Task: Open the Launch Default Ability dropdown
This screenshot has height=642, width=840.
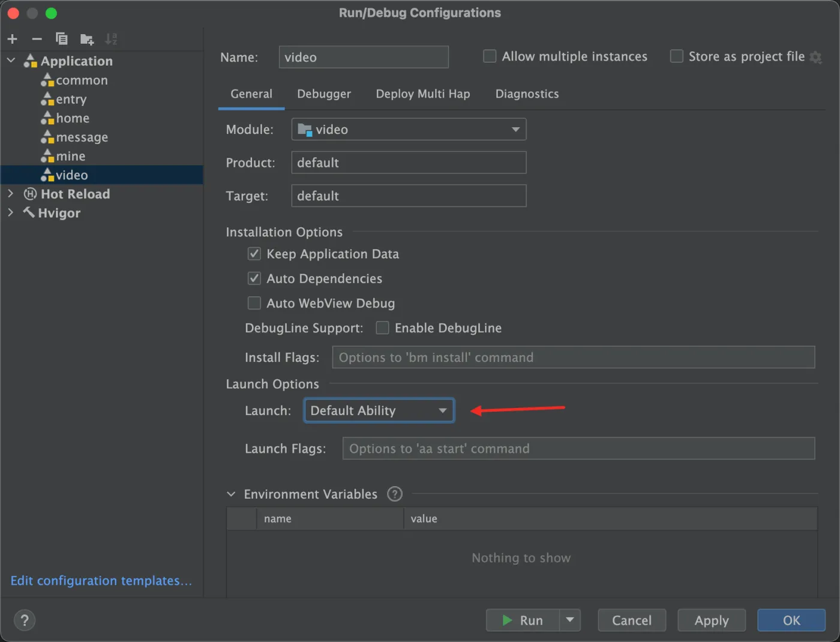Action: (379, 410)
